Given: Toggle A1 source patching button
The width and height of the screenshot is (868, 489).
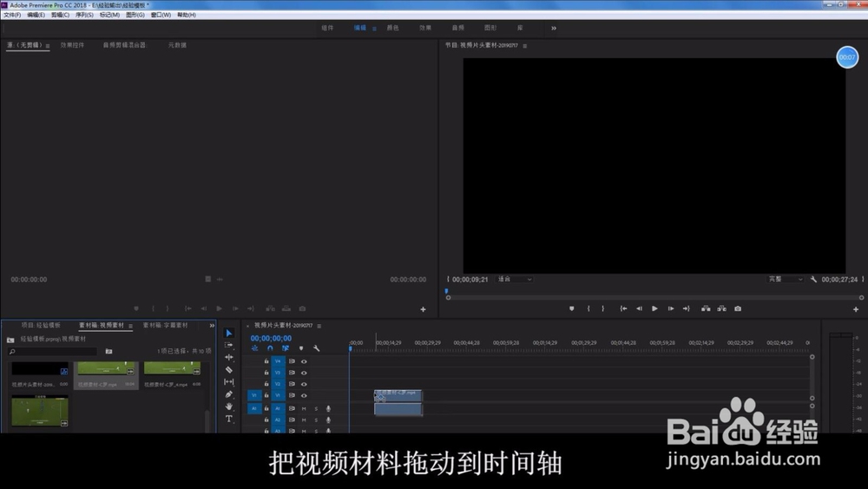Looking at the screenshot, I should (x=254, y=409).
